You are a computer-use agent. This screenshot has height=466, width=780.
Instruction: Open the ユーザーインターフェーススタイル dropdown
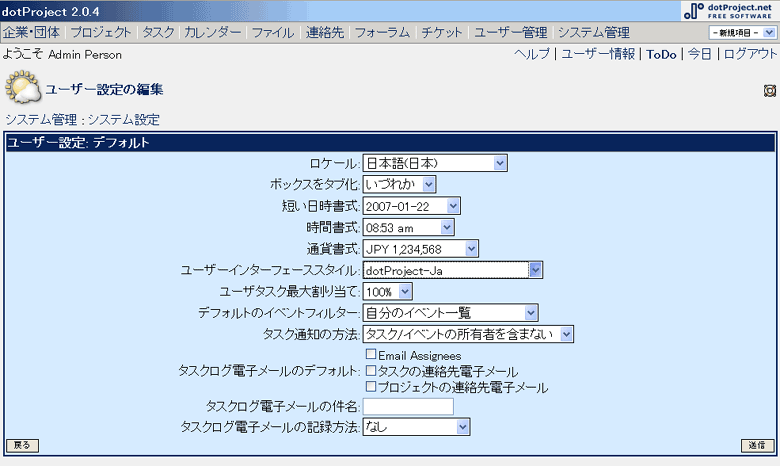click(453, 270)
